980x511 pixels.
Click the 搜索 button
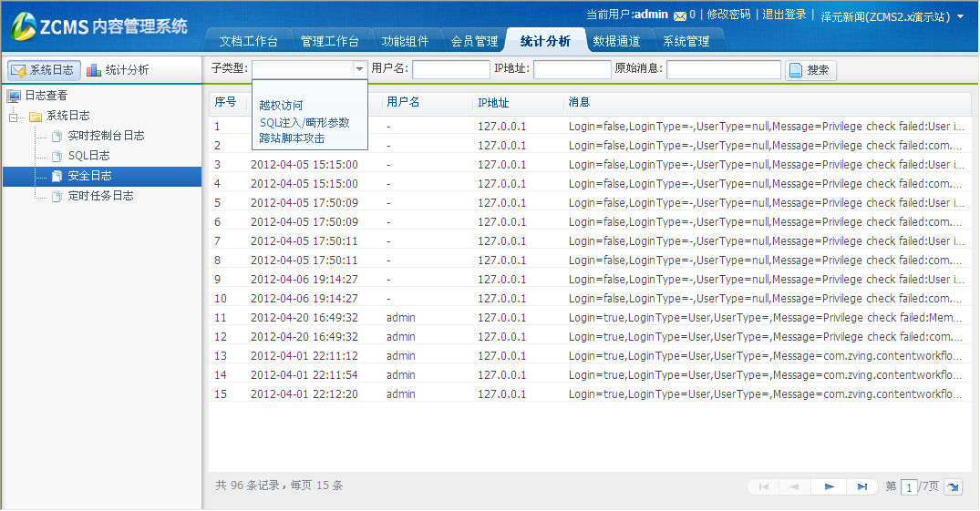coord(810,70)
